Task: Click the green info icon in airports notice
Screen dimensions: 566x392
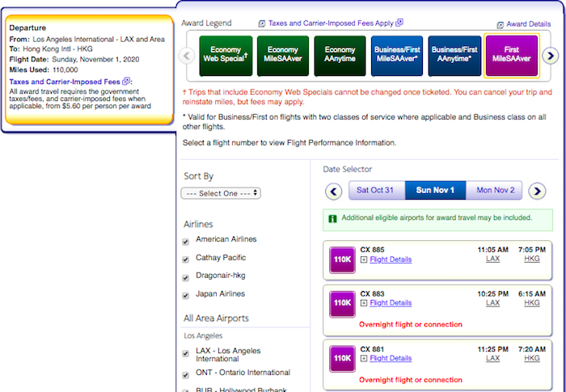Action: click(332, 219)
